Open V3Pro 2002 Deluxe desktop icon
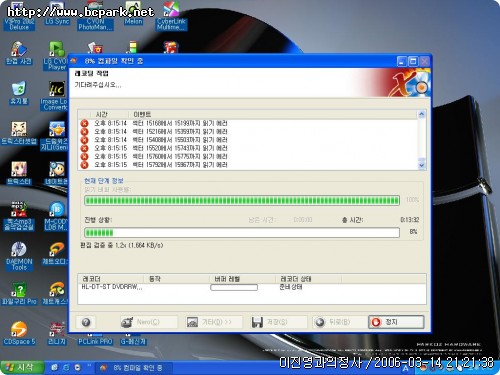Image resolution: width=500 pixels, height=375 pixels. (x=19, y=17)
